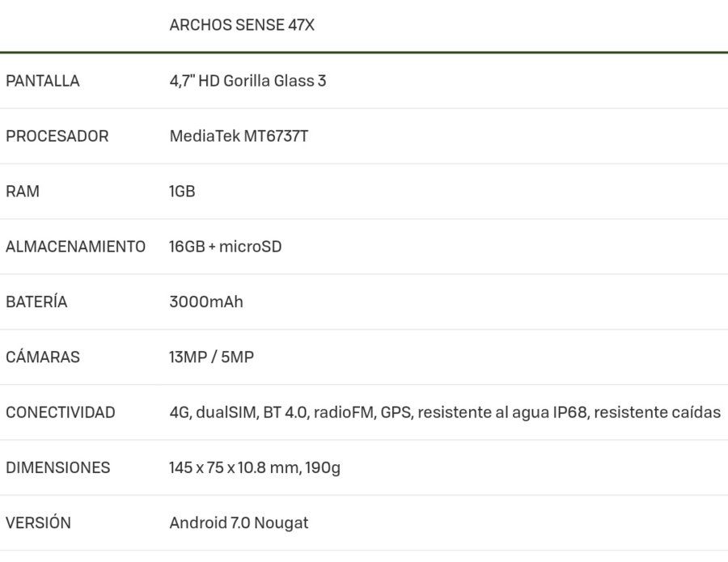The width and height of the screenshot is (728, 562).
Task: Click the 4G, dualSIM connectivity text
Action: tap(214, 412)
